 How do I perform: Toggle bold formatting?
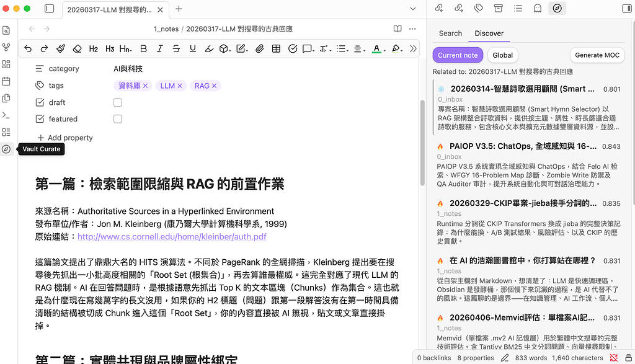[x=143, y=48]
